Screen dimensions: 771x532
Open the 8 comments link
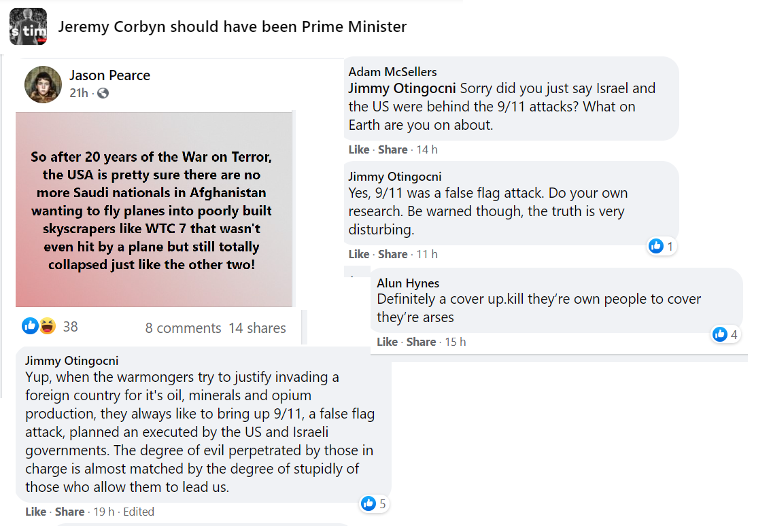click(x=183, y=328)
